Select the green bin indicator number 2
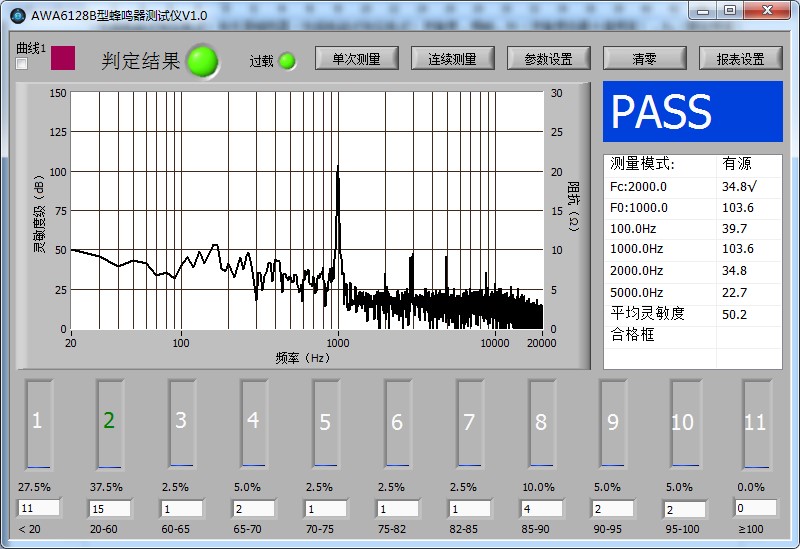 point(110,422)
